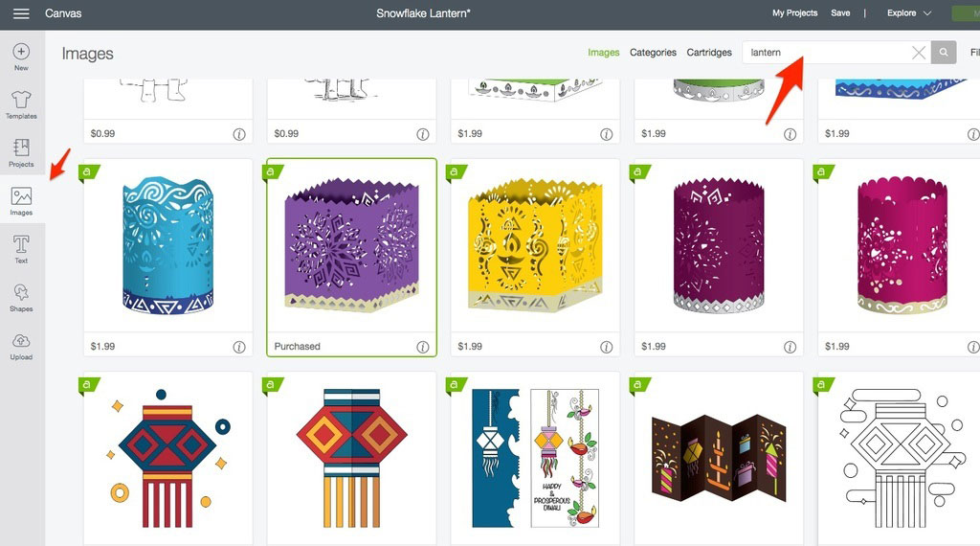Show info for the blue cylinder lantern
This screenshot has height=546, width=980.
tap(239, 347)
